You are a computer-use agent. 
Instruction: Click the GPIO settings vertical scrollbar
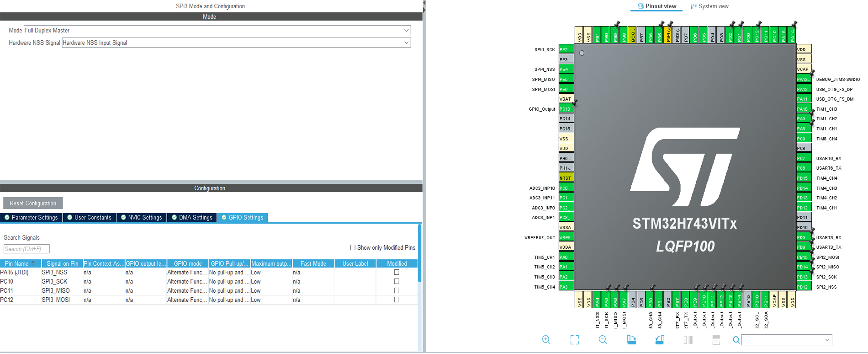419,253
